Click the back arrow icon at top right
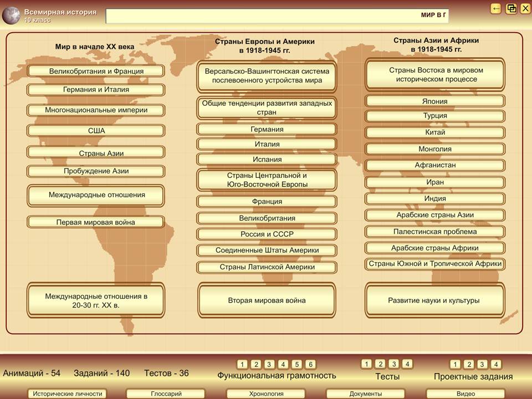This screenshot has width=532, height=399. 495,8
